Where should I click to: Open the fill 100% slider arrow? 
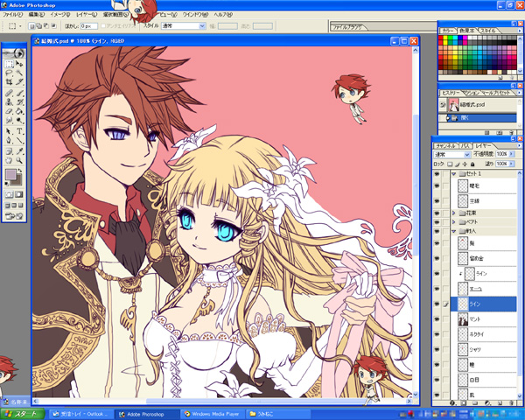coord(512,164)
